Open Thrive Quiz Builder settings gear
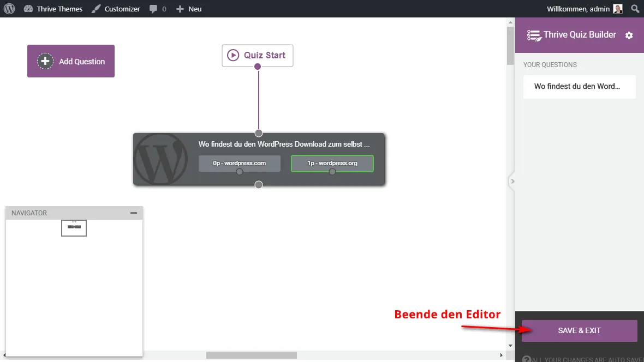644x362 pixels. [629, 35]
